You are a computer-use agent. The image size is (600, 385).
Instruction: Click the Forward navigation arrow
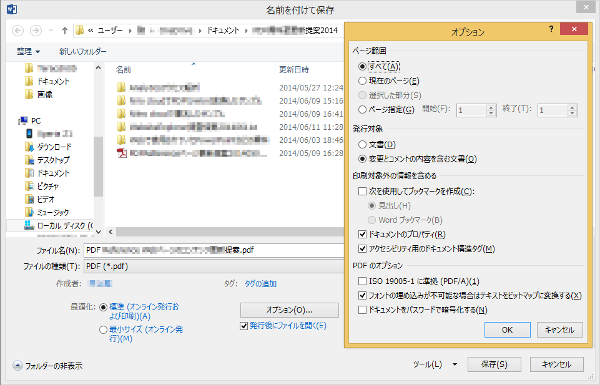coord(36,31)
